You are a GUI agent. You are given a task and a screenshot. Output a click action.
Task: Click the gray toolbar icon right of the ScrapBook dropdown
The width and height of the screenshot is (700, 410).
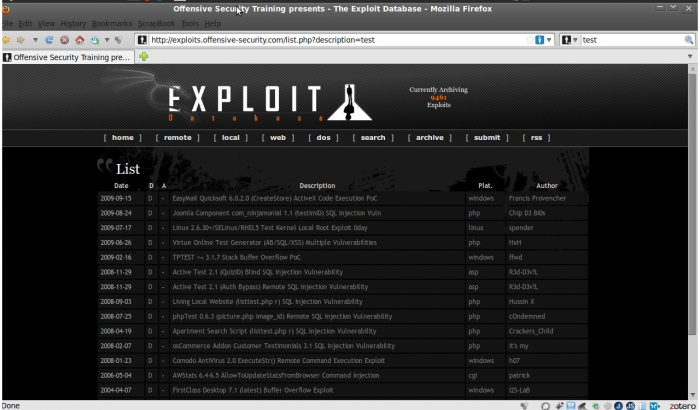tap(118, 40)
